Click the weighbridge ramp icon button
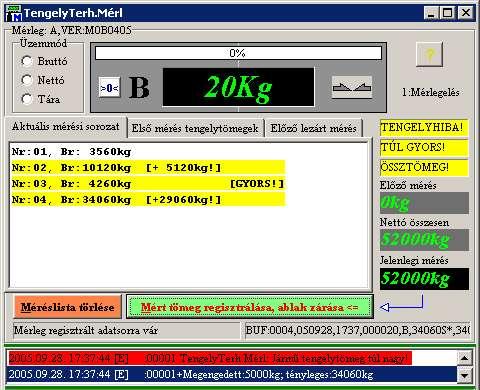The image size is (480, 390). click(352, 87)
